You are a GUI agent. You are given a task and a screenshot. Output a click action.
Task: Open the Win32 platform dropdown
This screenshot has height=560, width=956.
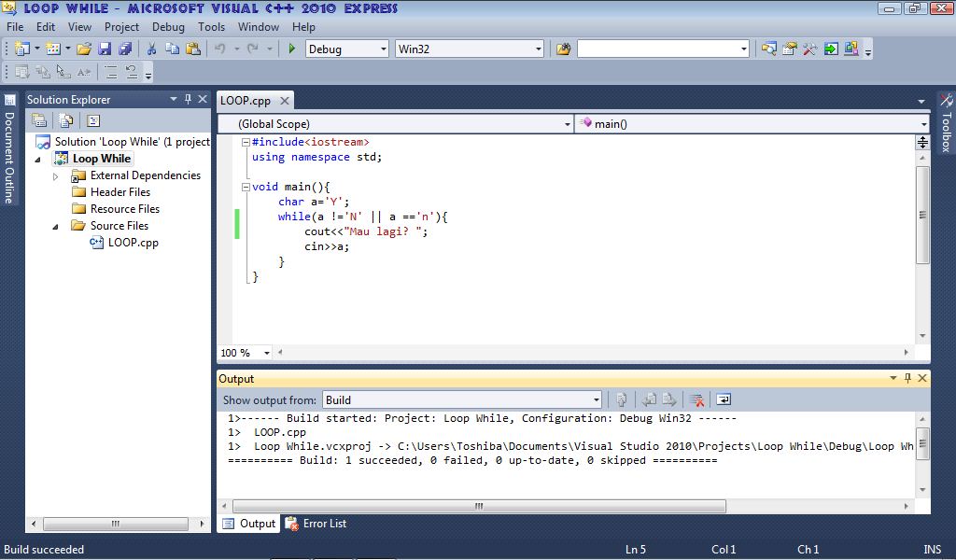[539, 49]
